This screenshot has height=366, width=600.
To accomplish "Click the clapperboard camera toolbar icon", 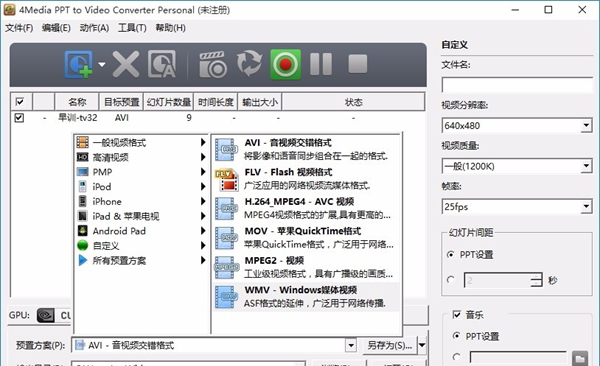I will point(213,64).
